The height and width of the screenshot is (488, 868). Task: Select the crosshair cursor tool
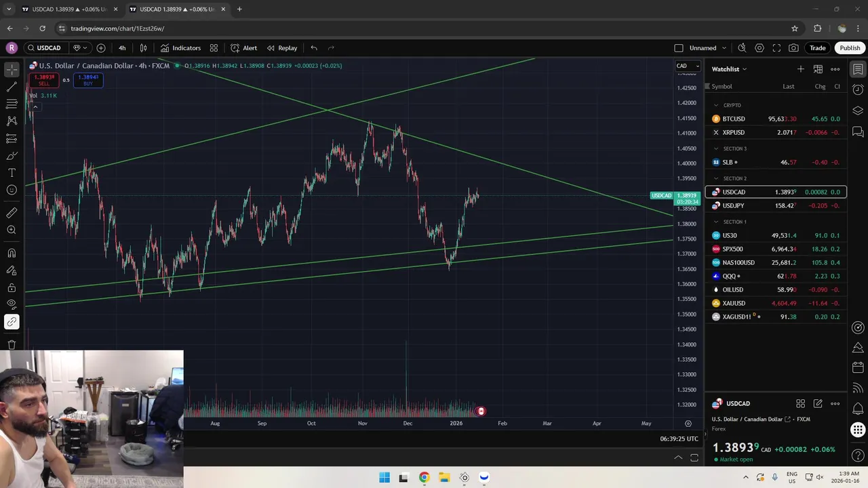coord(12,70)
